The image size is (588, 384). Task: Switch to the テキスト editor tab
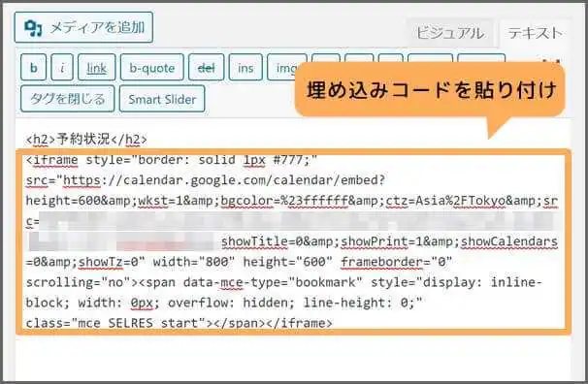point(536,33)
